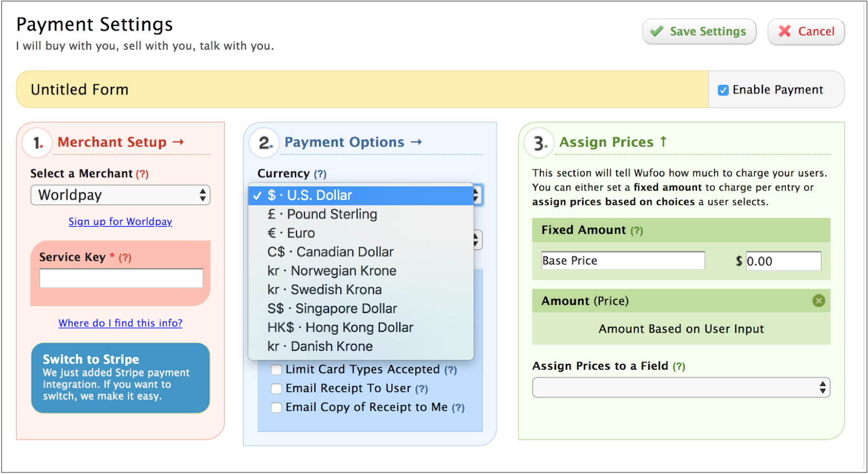Screen dimensions: 868x474
Task: Click the Email Receipt To User help icon
Action: pyautogui.click(x=422, y=388)
